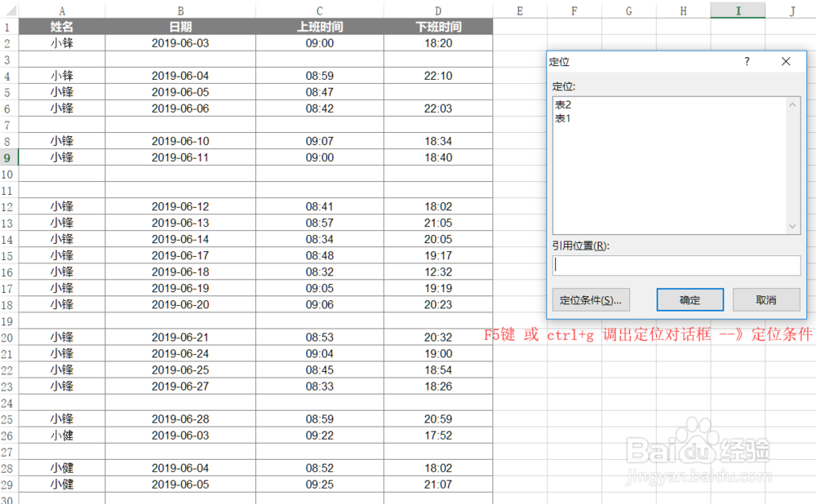Select 小锋 cell in row 2
Image resolution: width=816 pixels, height=504 pixels.
(62, 43)
